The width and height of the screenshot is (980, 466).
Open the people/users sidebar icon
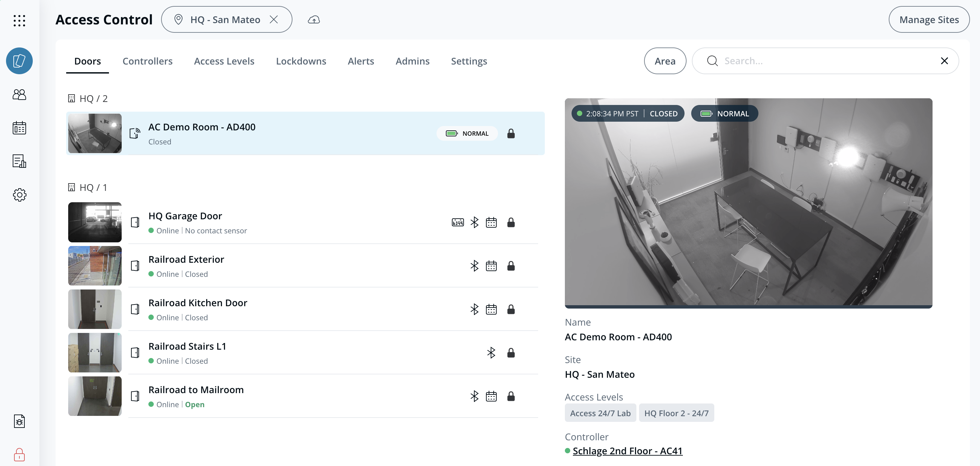point(19,94)
